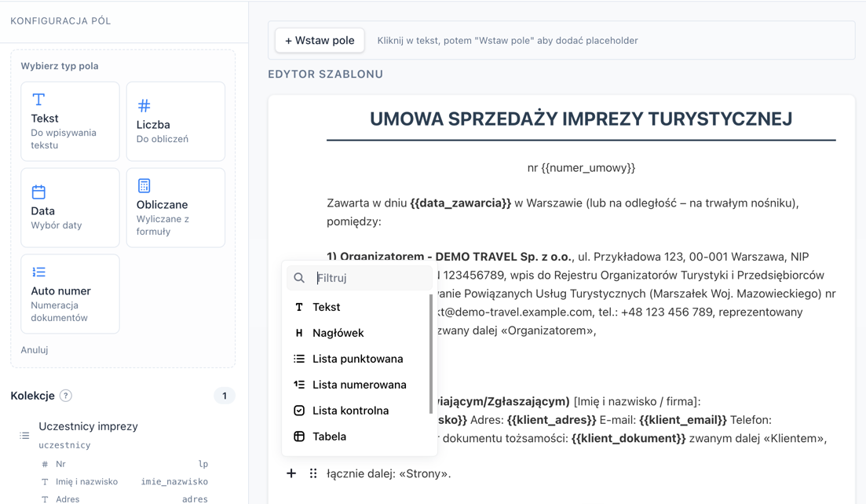Click inside the Filtruj search field
This screenshot has width=866, height=504.
(361, 278)
